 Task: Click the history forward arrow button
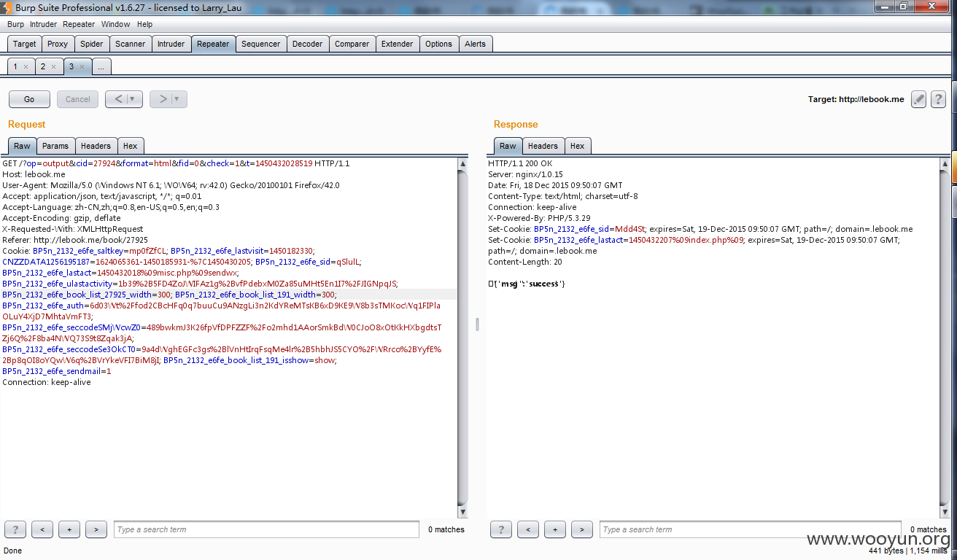163,99
